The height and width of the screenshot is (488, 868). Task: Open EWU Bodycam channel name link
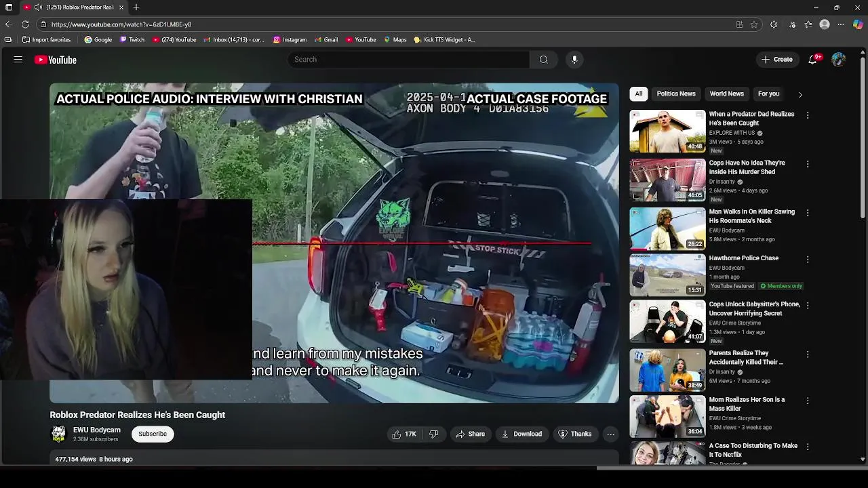click(97, 430)
